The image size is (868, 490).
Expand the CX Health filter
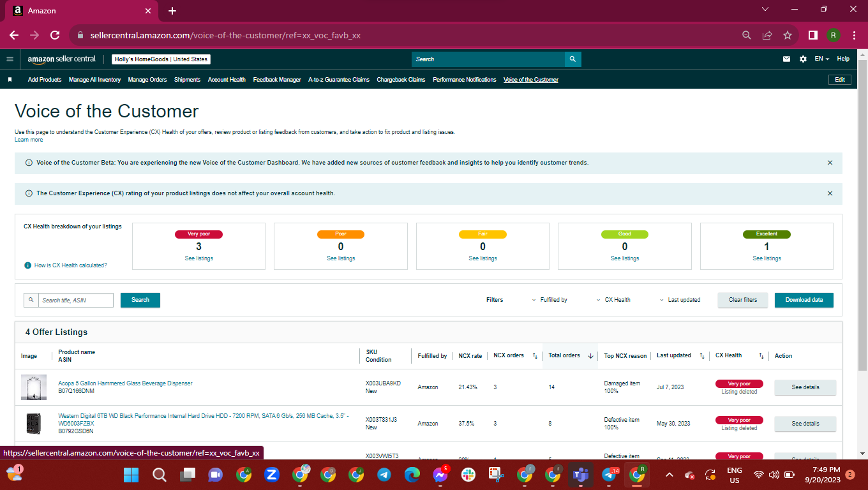click(x=613, y=300)
